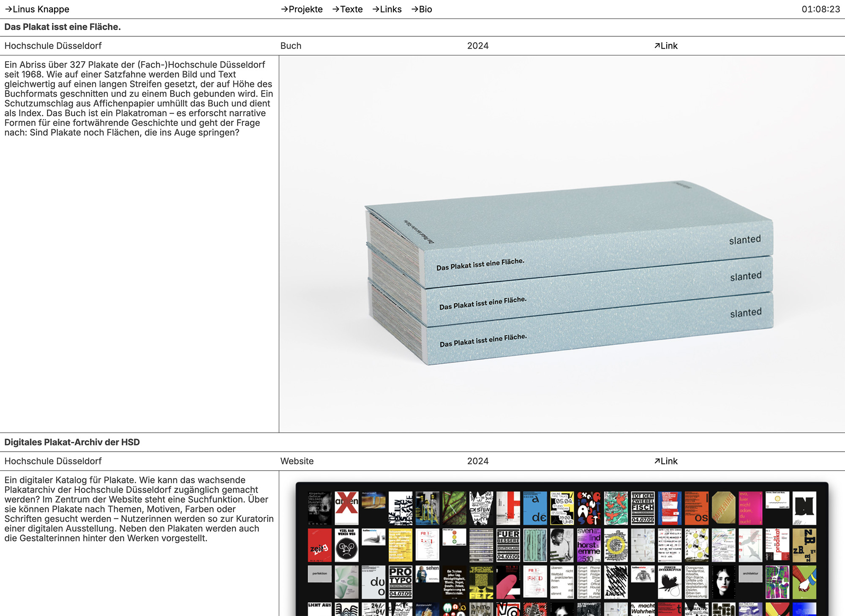Click the clock showing 01:08:23
Image resolution: width=845 pixels, height=616 pixels.
tap(821, 9)
